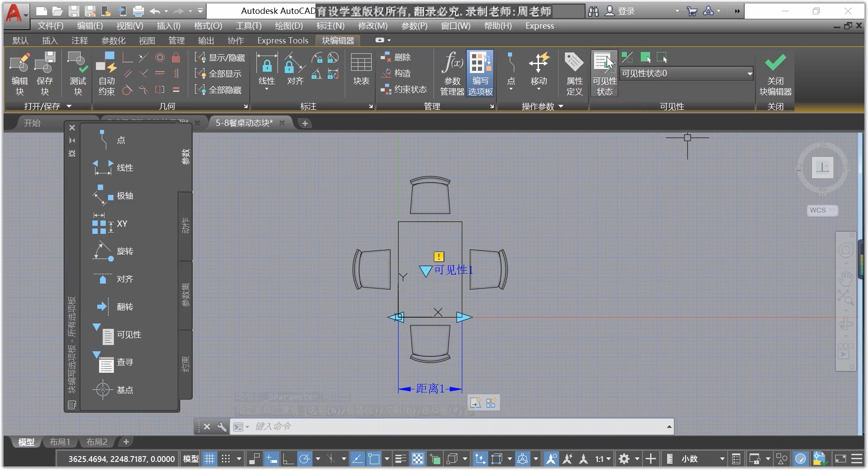The height and width of the screenshot is (470, 868).
Task: Select the Basepoint parameter in palette
Action: pyautogui.click(x=113, y=390)
